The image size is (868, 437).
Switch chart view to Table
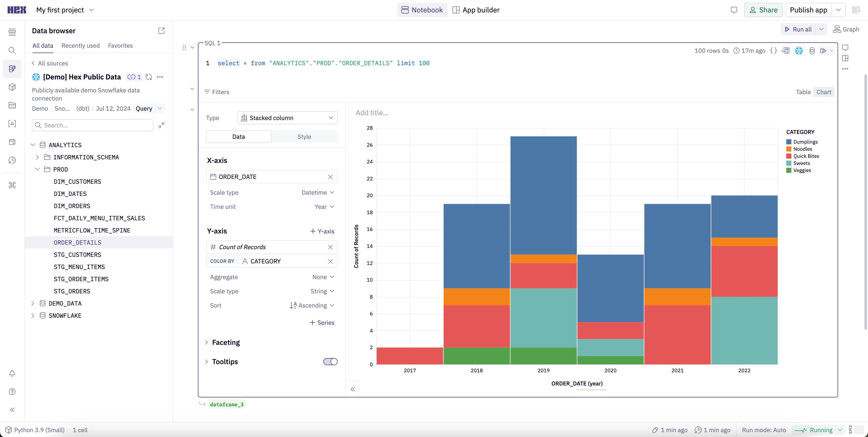pos(803,92)
